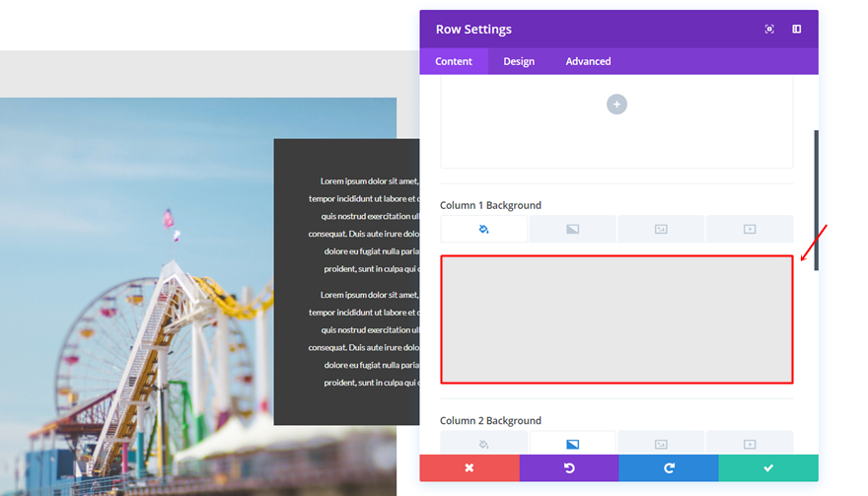Viewport: 868px width, 496px height.
Task: Select Column 2 background color tab
Action: pos(484,444)
